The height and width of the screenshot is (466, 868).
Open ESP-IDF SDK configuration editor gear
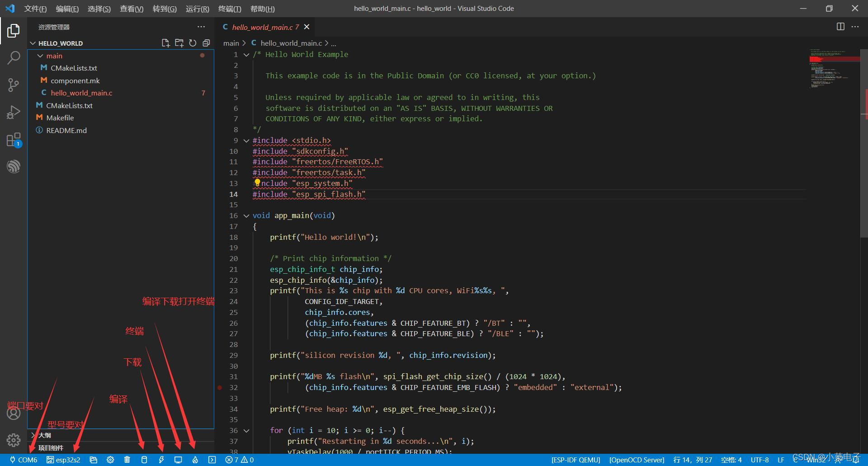tap(110, 460)
